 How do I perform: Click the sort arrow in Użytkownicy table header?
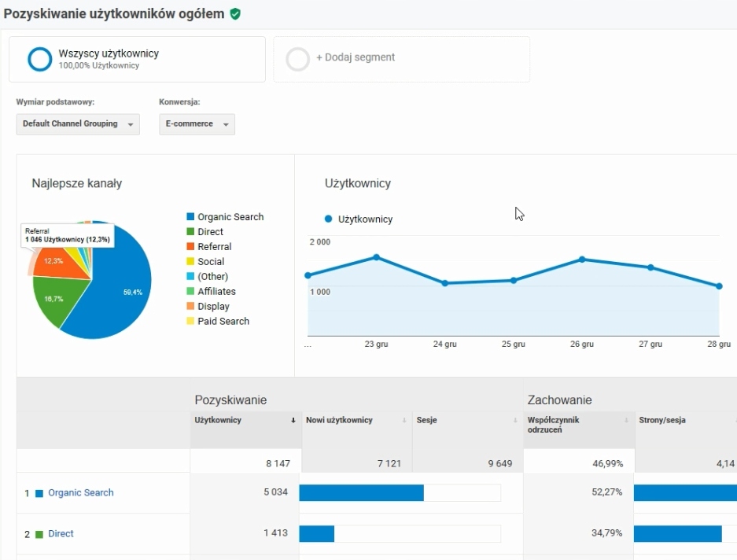293,421
